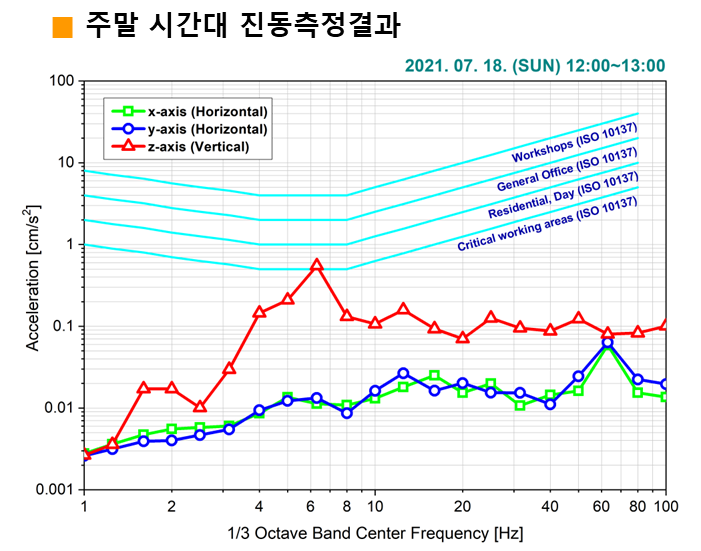Select the z-axis (Vertical) legend label
This screenshot has height=551, width=701.
coord(198,147)
